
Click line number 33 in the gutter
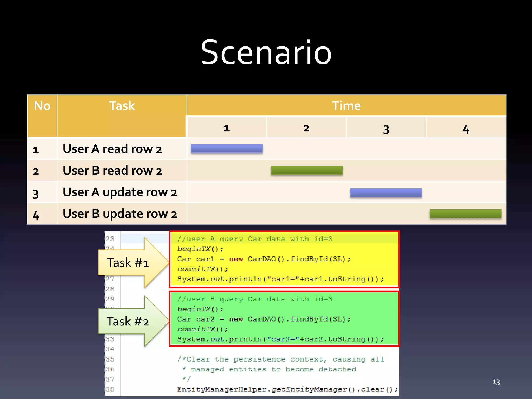coord(110,339)
